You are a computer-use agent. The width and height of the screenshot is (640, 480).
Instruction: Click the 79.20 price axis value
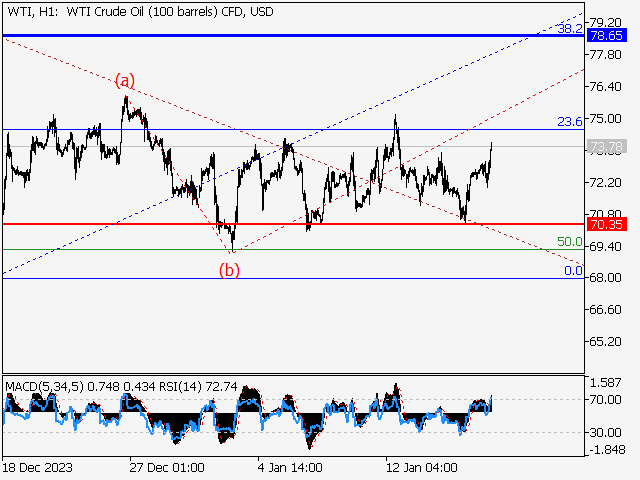(605, 22)
